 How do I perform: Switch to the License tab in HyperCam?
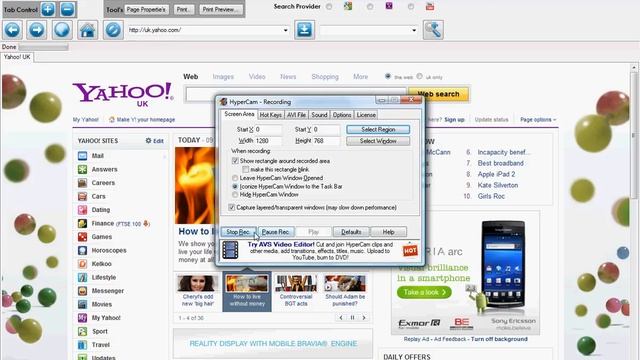pyautogui.click(x=366, y=115)
